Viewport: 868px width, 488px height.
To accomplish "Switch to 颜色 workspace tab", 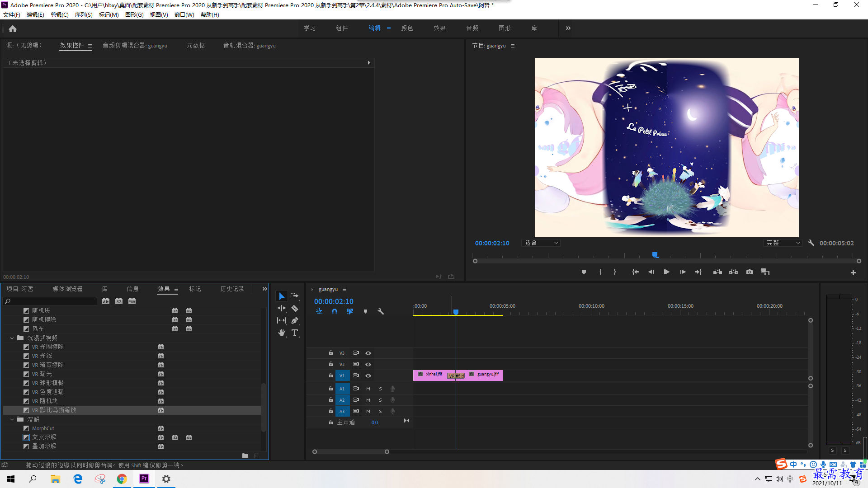I will point(407,28).
